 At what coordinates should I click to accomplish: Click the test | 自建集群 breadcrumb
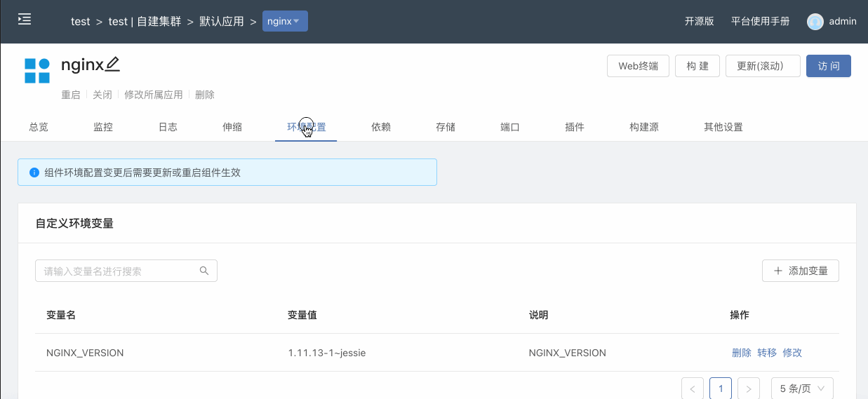(x=145, y=21)
